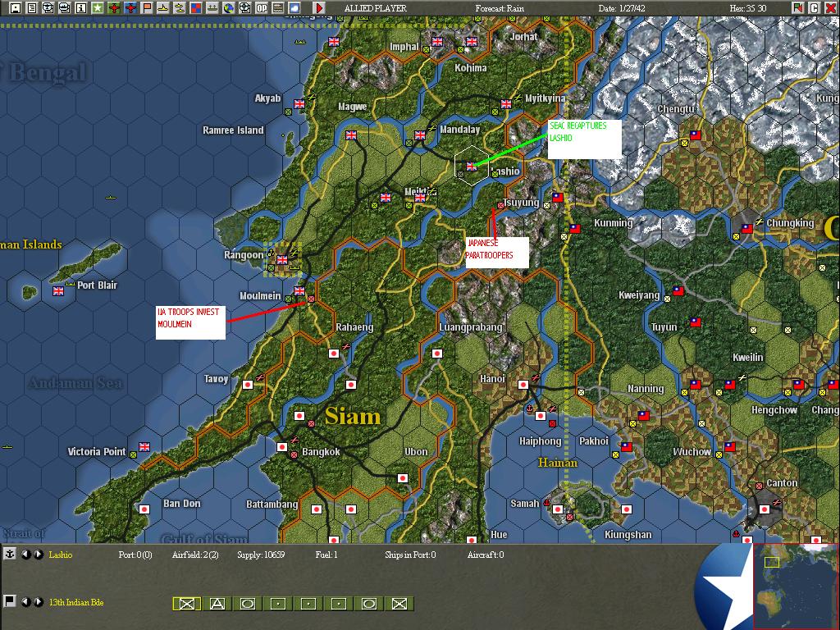The width and height of the screenshot is (840, 630).
Task: Click the 'Supply: 10659' value
Action: pyautogui.click(x=261, y=555)
